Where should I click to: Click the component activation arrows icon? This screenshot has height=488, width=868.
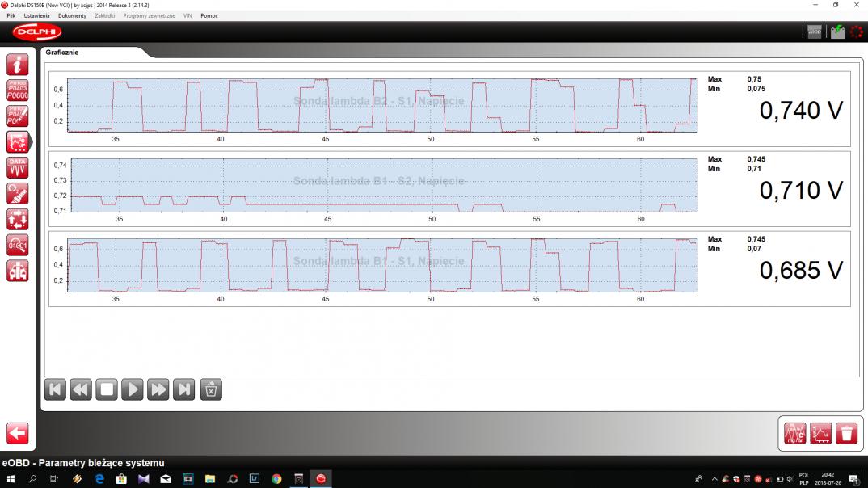17,219
